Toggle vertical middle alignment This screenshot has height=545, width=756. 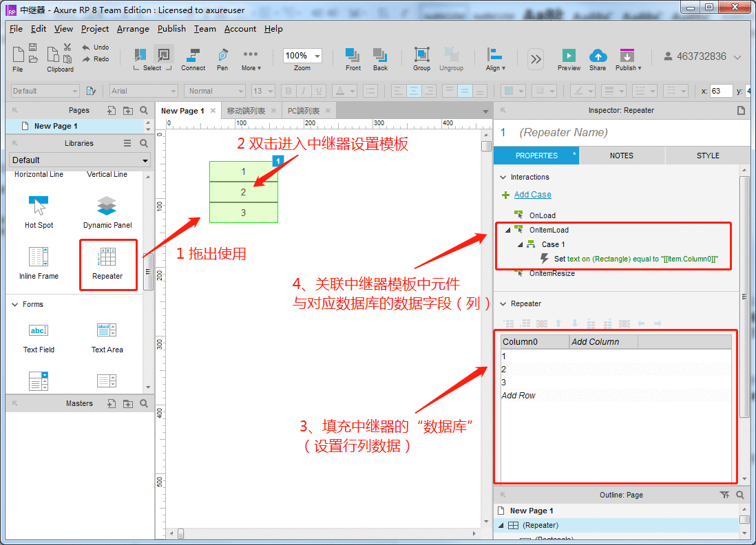pos(465,91)
